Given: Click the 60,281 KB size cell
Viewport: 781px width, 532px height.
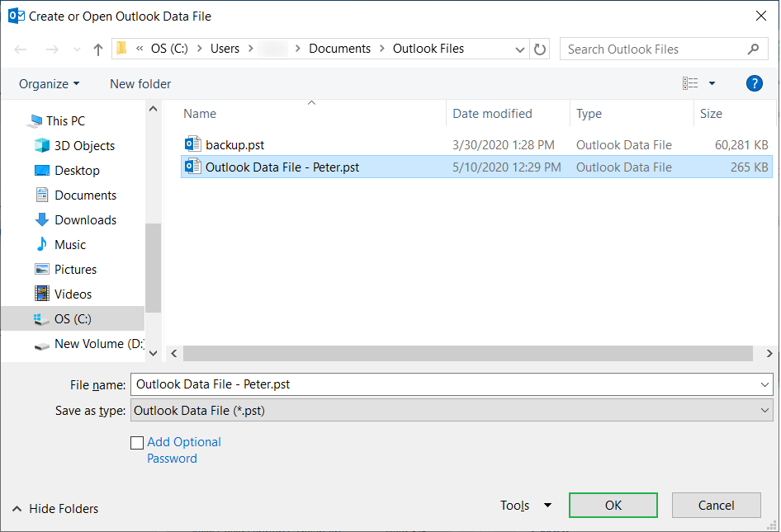Looking at the screenshot, I should pyautogui.click(x=741, y=145).
